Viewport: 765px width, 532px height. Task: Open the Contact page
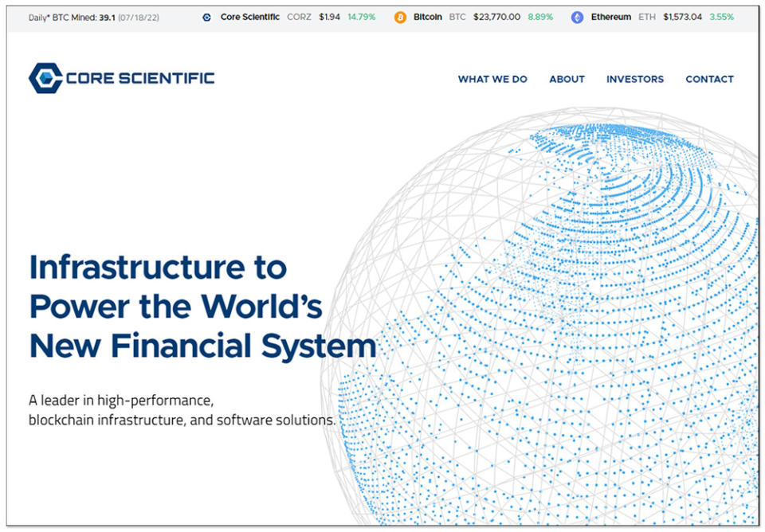pos(709,79)
